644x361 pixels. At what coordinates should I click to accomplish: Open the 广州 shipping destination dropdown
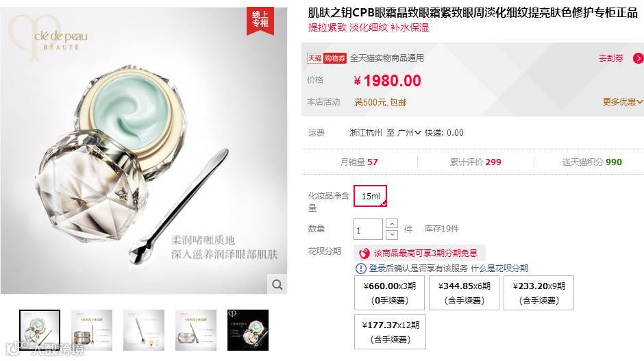pos(410,133)
